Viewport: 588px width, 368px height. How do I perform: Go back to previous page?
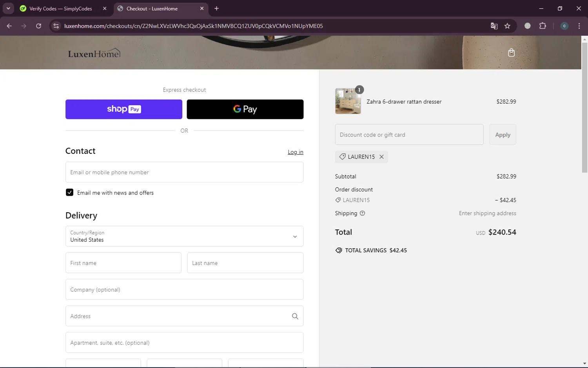tap(9, 26)
